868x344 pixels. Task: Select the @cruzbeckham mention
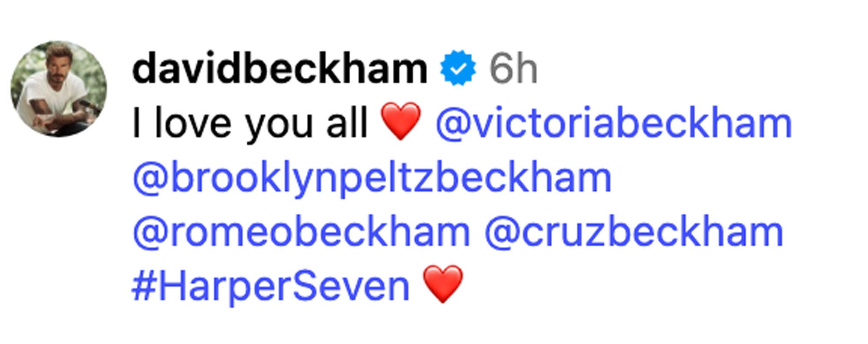[634, 232]
